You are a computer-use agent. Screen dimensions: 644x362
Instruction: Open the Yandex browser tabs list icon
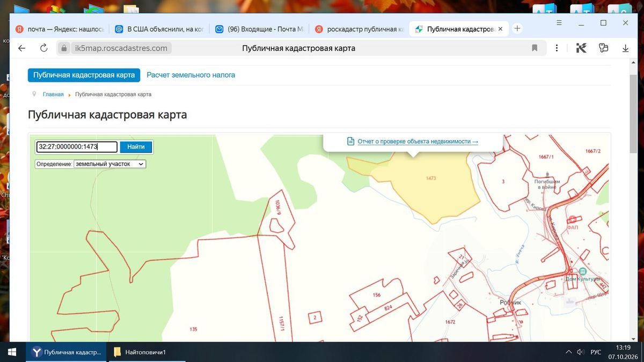(x=558, y=23)
